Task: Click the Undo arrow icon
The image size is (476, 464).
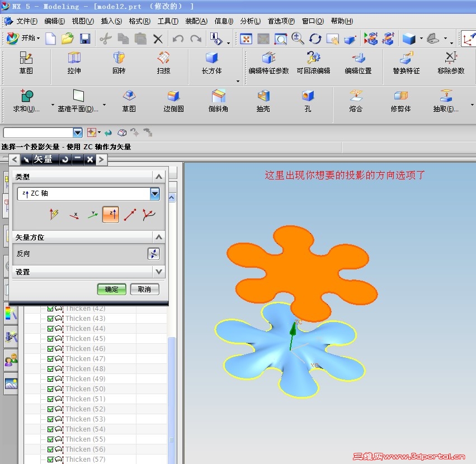Action: tap(178, 39)
